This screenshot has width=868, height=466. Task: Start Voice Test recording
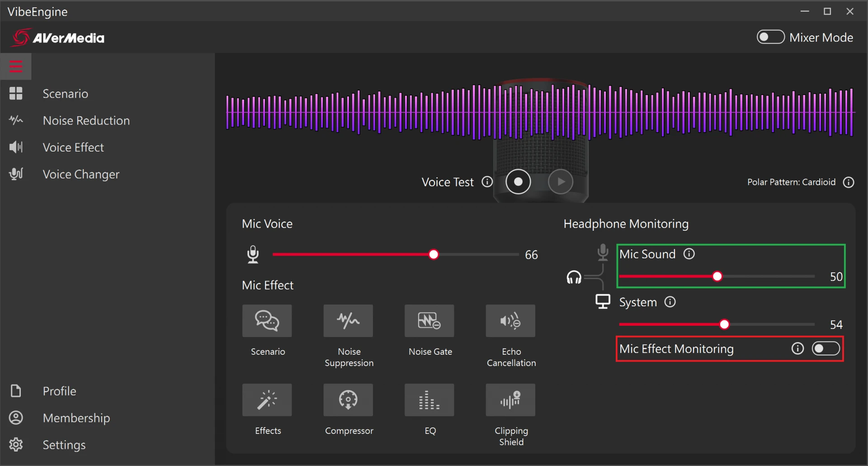[x=518, y=182]
